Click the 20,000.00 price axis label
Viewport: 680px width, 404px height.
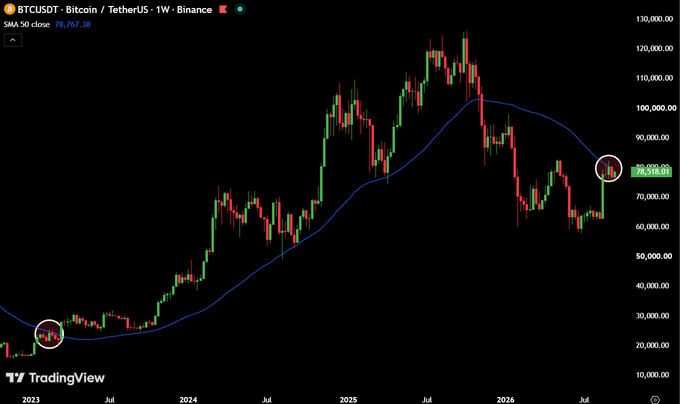[x=652, y=345]
